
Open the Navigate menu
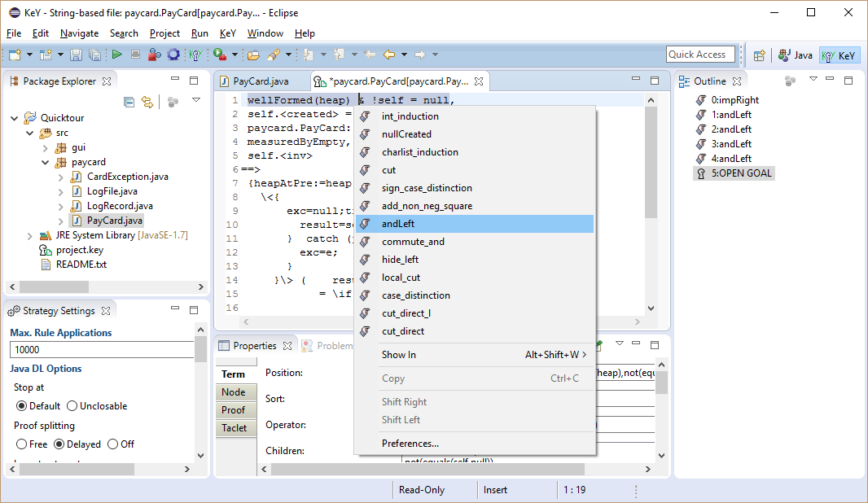[79, 33]
